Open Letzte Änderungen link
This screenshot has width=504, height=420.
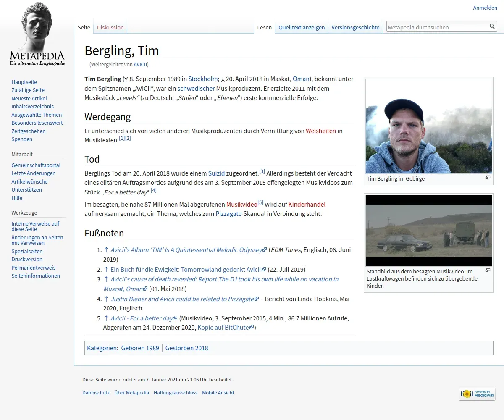(34, 173)
